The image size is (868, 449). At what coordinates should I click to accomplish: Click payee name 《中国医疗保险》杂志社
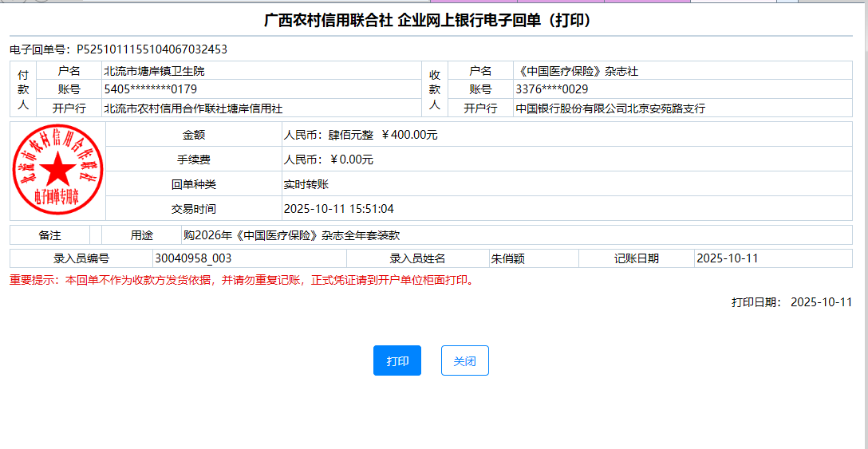577,71
